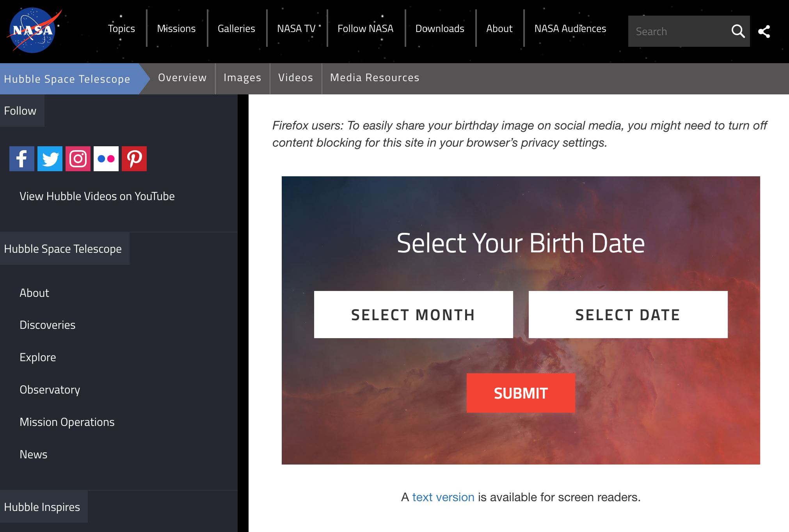Open Hubble's Pinterest page icon
This screenshot has width=789, height=532.
[134, 159]
